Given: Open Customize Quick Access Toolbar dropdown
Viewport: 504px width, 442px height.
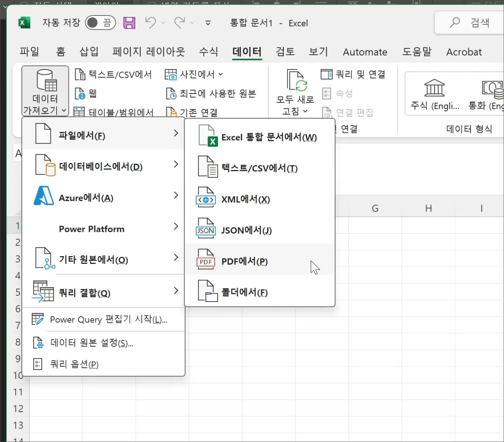Looking at the screenshot, I should click(208, 23).
